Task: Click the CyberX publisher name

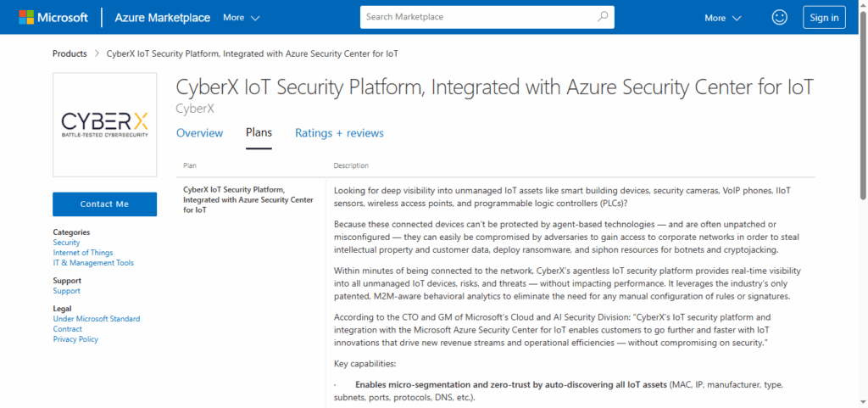Action: coord(195,109)
